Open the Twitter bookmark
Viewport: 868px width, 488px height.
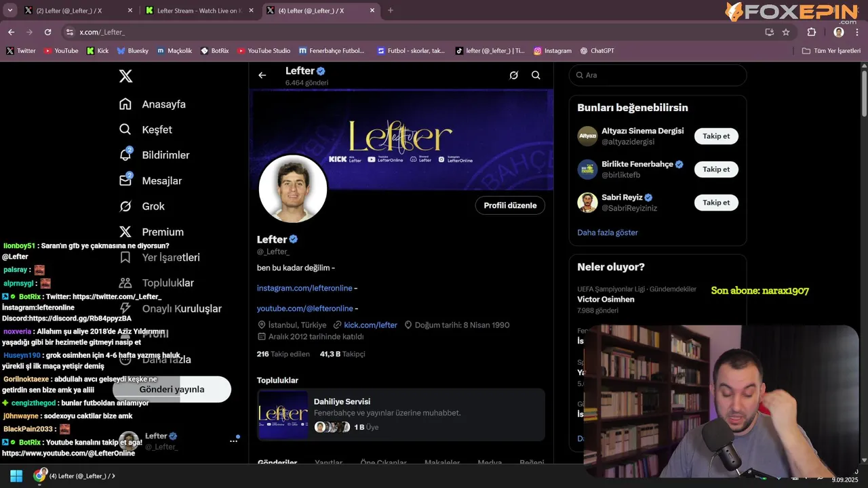coord(21,51)
